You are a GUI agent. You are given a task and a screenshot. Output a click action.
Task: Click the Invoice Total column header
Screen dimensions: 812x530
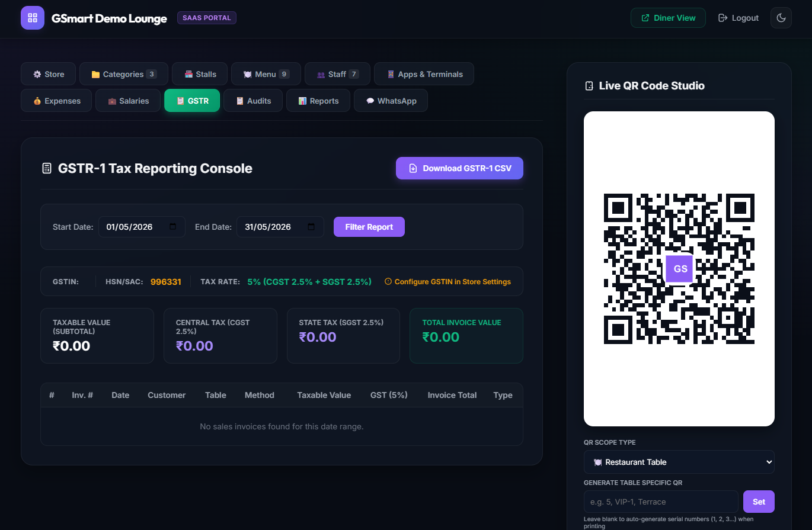[452, 395]
